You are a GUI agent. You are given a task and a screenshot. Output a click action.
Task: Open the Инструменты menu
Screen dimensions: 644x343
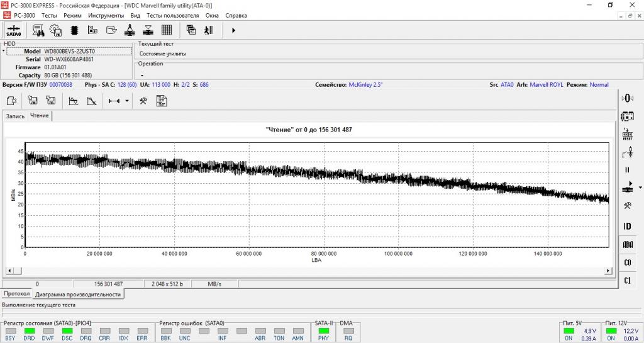pyautogui.click(x=106, y=15)
